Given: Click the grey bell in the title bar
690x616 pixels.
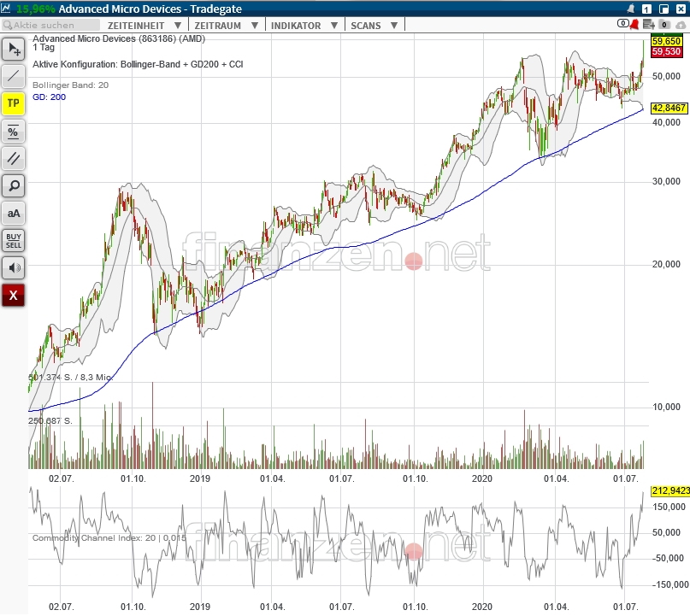Looking at the screenshot, I should point(631,9).
